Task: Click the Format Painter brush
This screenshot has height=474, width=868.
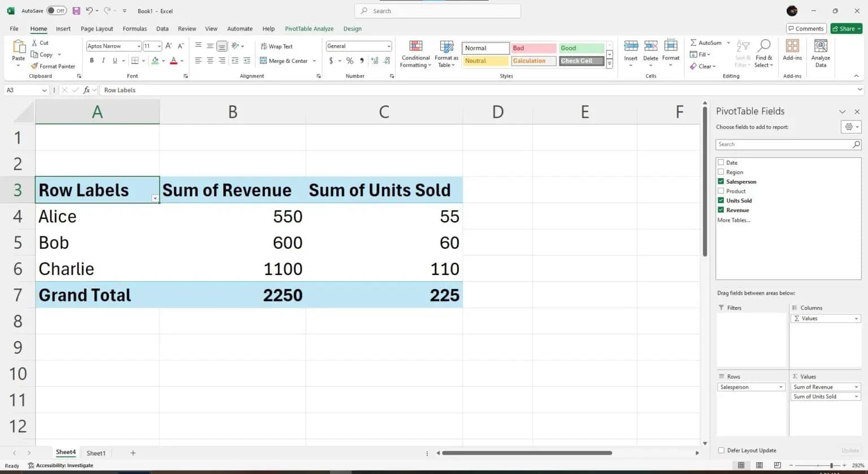Action: (x=34, y=66)
